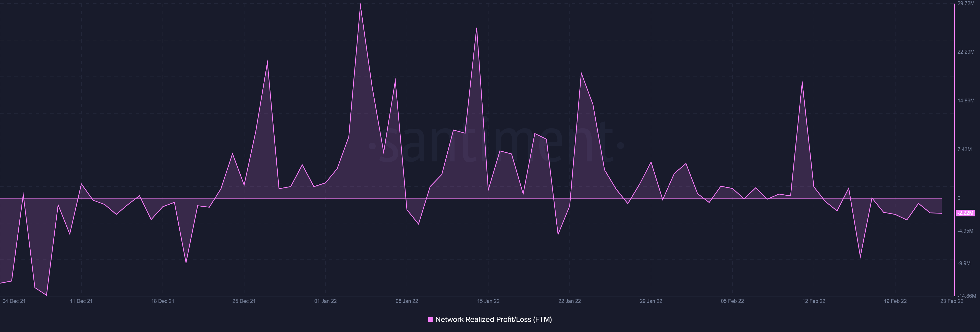Click the 15 Jan 22 axis date
The image size is (980, 332).
click(488, 301)
